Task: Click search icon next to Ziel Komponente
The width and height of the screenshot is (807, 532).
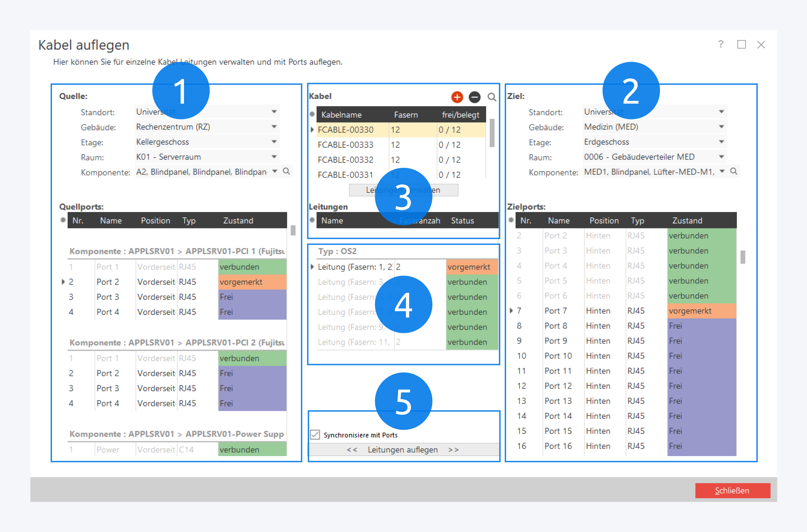Action: (x=734, y=171)
